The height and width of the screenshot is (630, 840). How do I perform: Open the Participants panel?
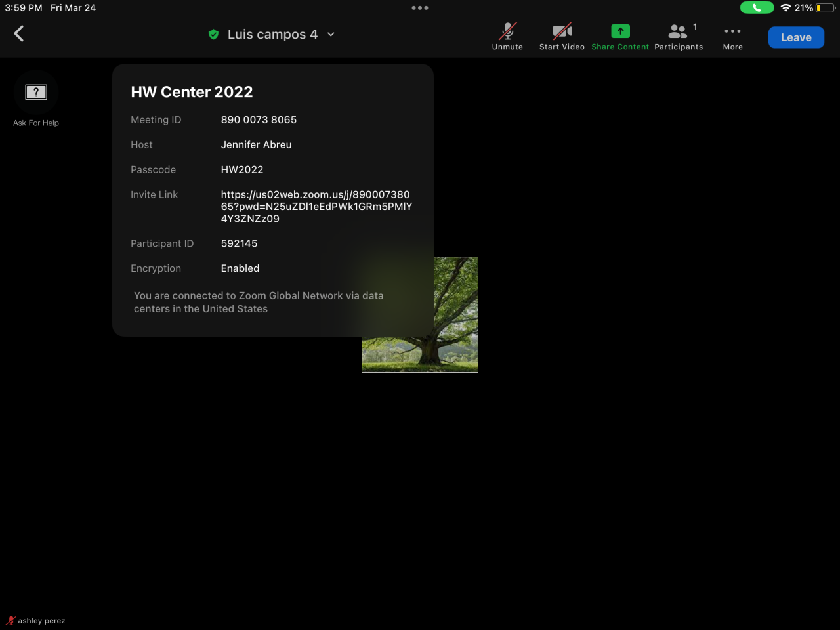coord(679,37)
